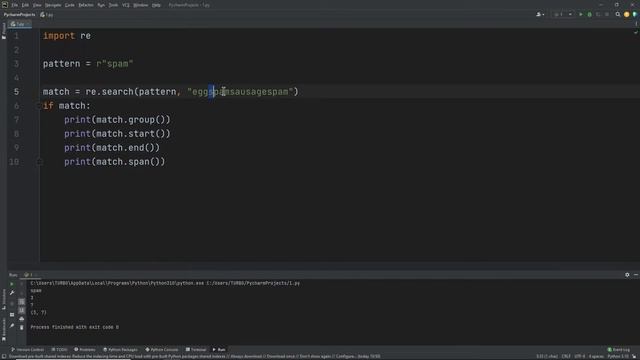The image size is (640, 360).
Task: Open the Bookmarks tool window stripe button
Action: [4, 329]
